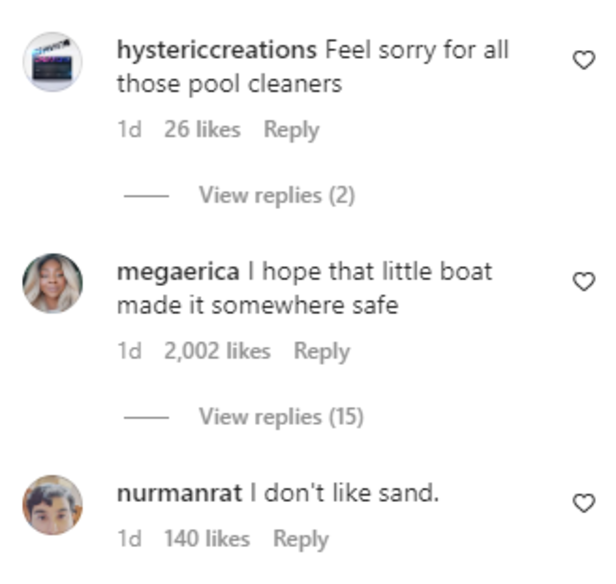Open megaerica username link
The image size is (616, 584).
[x=178, y=271]
